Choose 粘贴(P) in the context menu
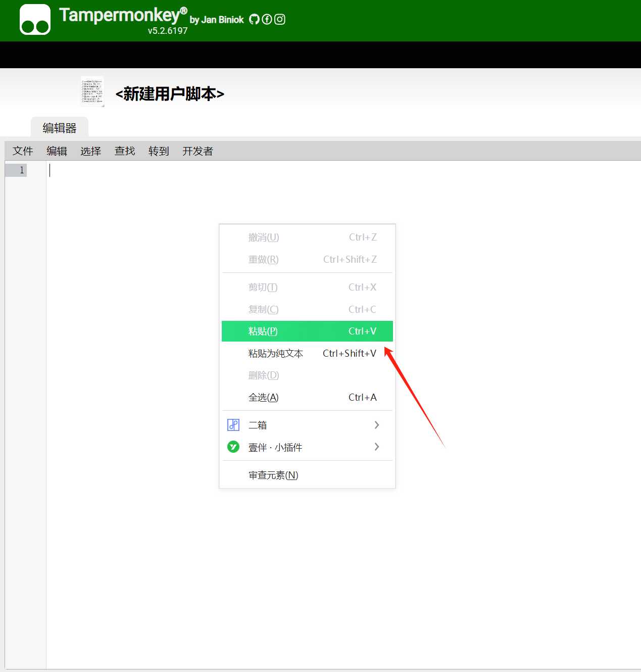The image size is (641, 672). [x=307, y=331]
